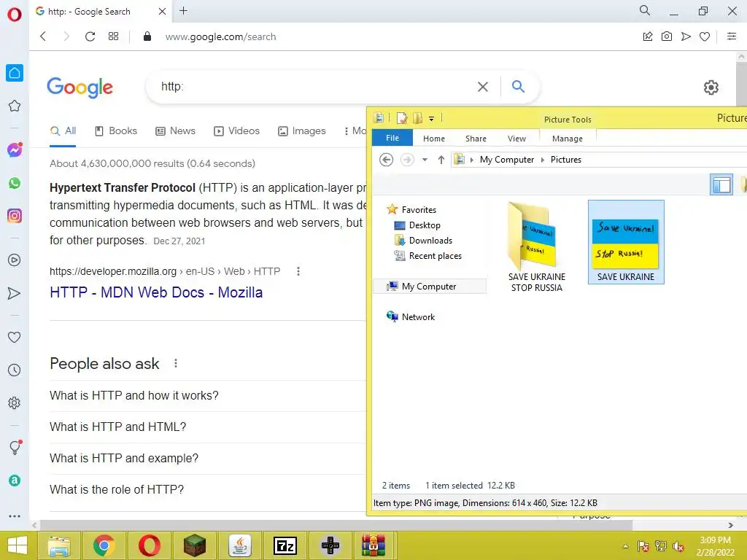Click My Computer in Explorer breadcrumb
Viewport: 747px width, 560px height.
(506, 160)
